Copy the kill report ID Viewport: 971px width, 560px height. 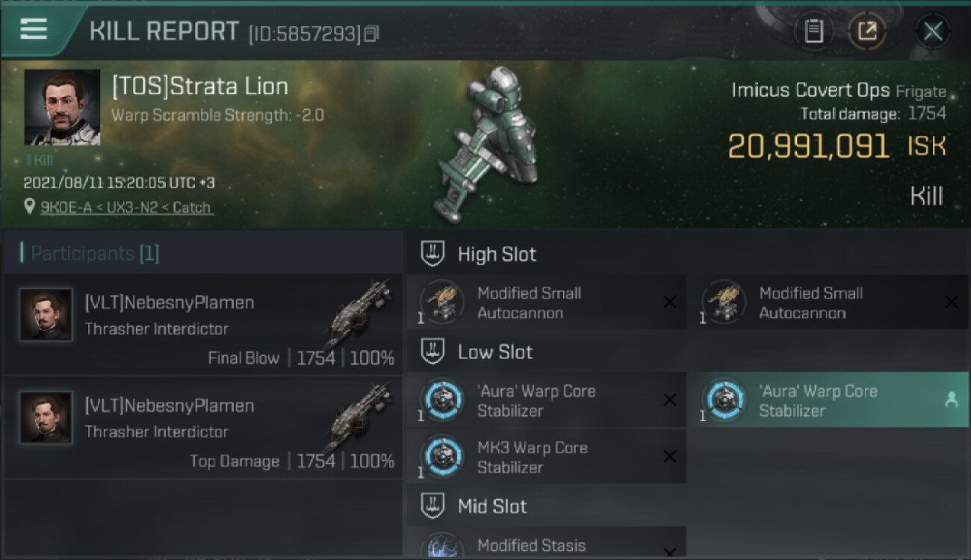click(372, 34)
